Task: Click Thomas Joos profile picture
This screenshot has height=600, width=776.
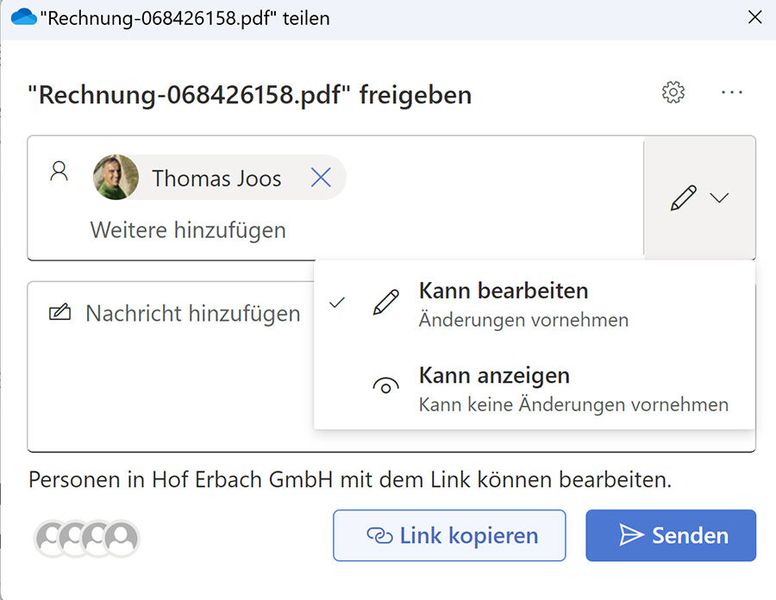Action: [116, 178]
